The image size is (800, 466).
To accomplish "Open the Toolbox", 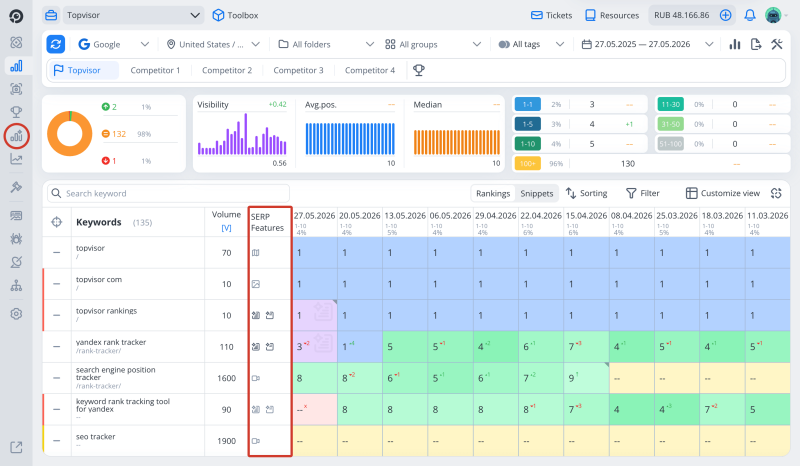I will 235,15.
